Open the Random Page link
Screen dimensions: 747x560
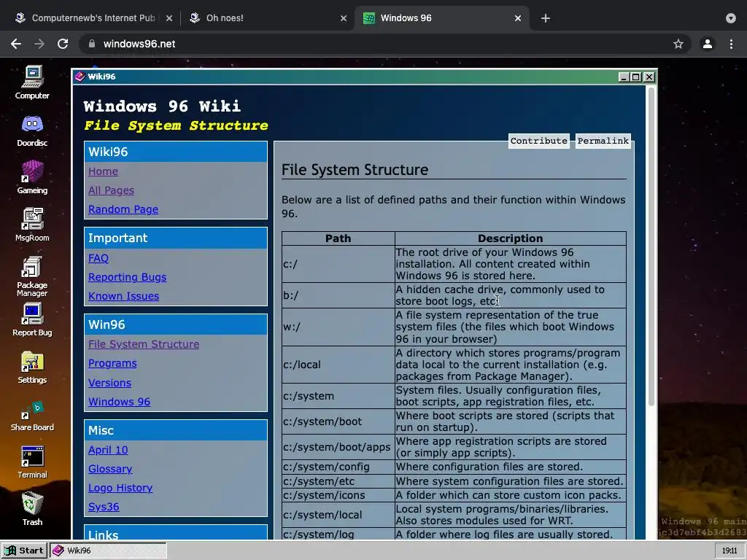123,209
